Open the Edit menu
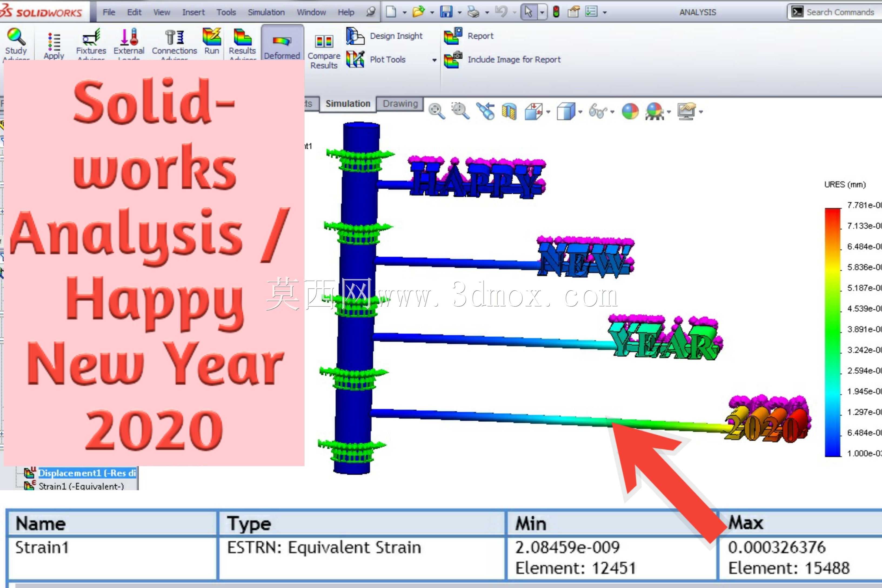 tap(134, 12)
